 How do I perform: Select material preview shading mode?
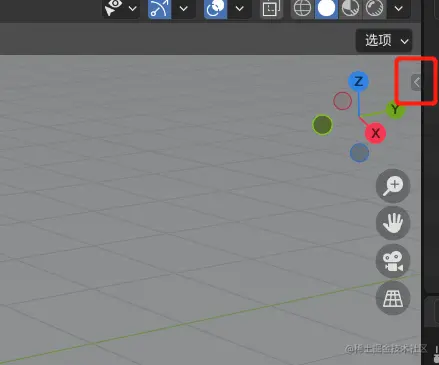[350, 8]
